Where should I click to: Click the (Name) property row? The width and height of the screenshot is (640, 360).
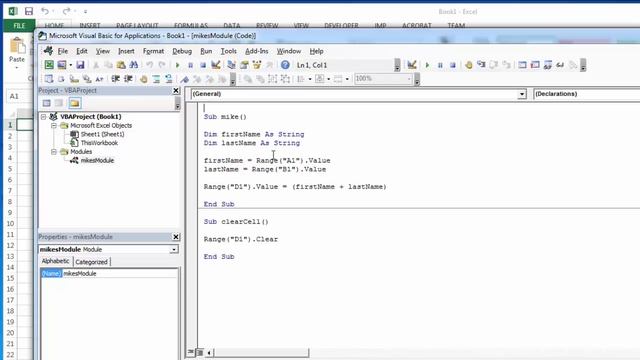[x=109, y=273]
